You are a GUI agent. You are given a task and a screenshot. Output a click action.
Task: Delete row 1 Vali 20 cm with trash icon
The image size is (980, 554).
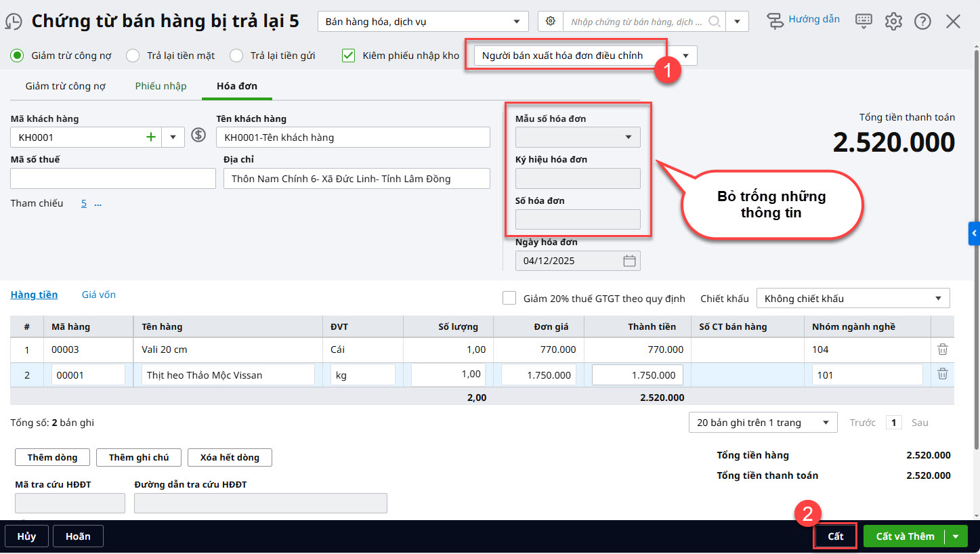coord(942,349)
